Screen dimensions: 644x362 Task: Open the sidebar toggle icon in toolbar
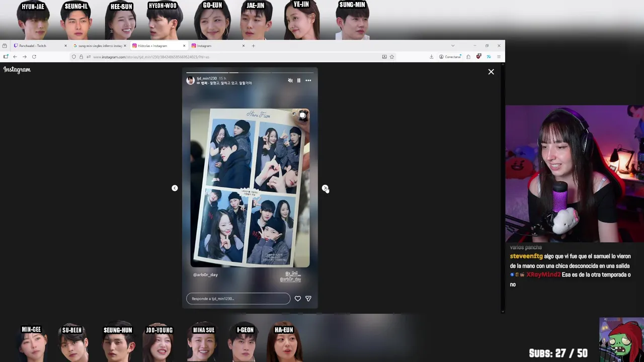click(x=6, y=57)
